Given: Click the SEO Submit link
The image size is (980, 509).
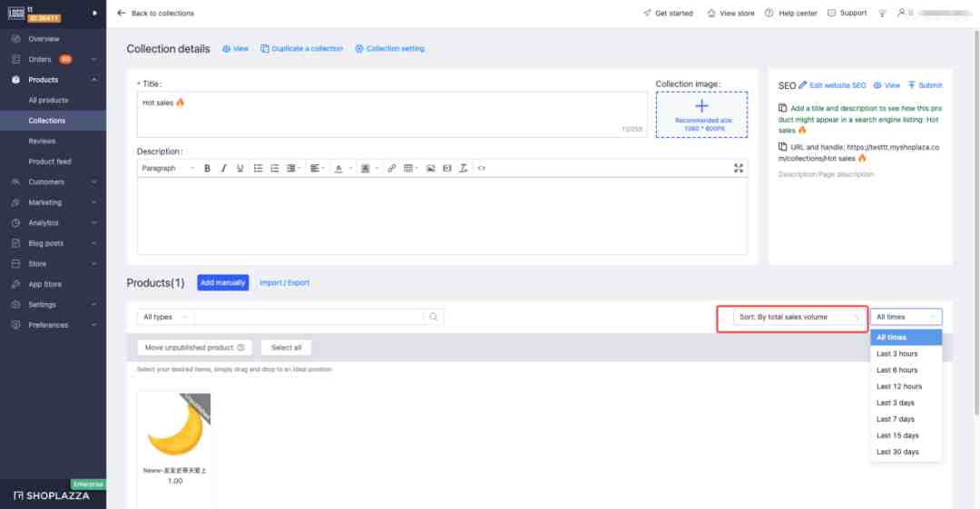Looking at the screenshot, I should click(925, 85).
